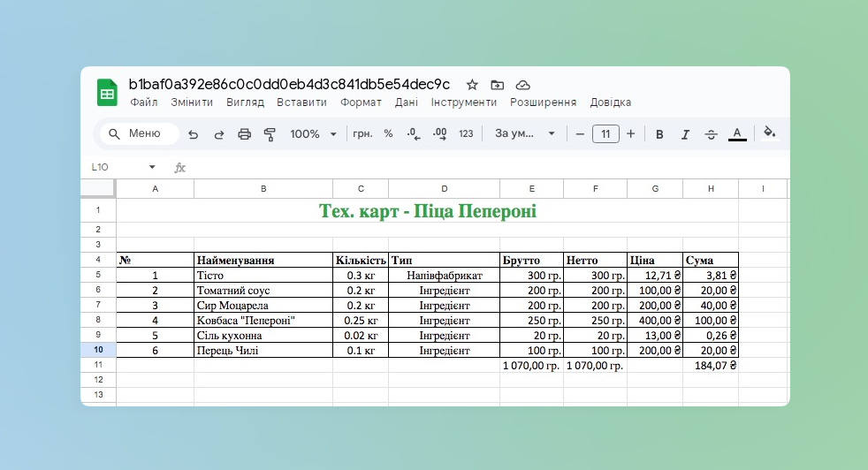Check the cloud save status icon
This screenshot has width=868, height=470.
pos(522,85)
